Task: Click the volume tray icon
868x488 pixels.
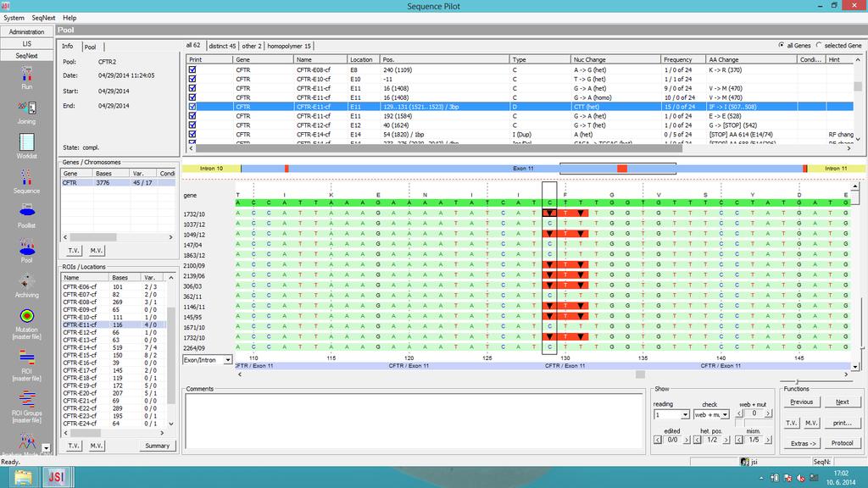Action: tap(800, 478)
